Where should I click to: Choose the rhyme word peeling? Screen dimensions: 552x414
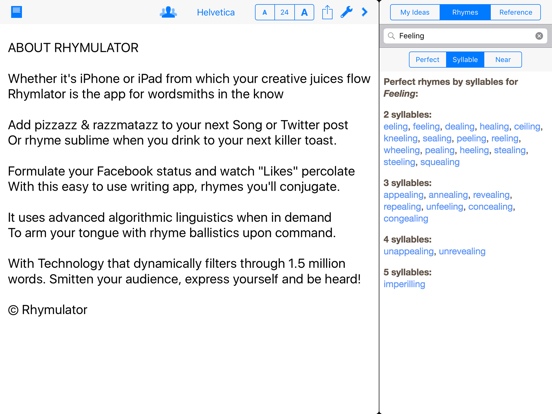471,138
